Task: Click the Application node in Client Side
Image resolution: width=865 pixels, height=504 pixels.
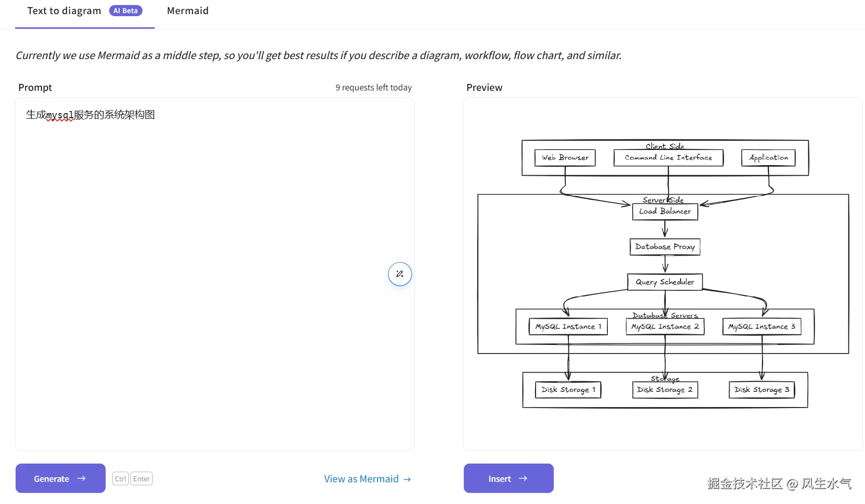Action: 768,158
